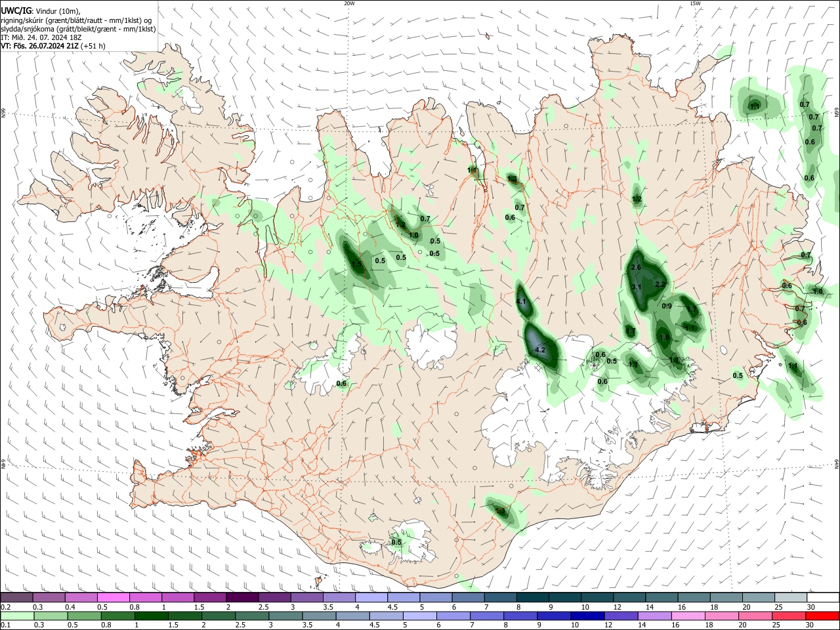The width and height of the screenshot is (840, 630).
Task: Click the 'VT: Fös. 26.07.2024 21Z' valid time
Action: [39, 46]
